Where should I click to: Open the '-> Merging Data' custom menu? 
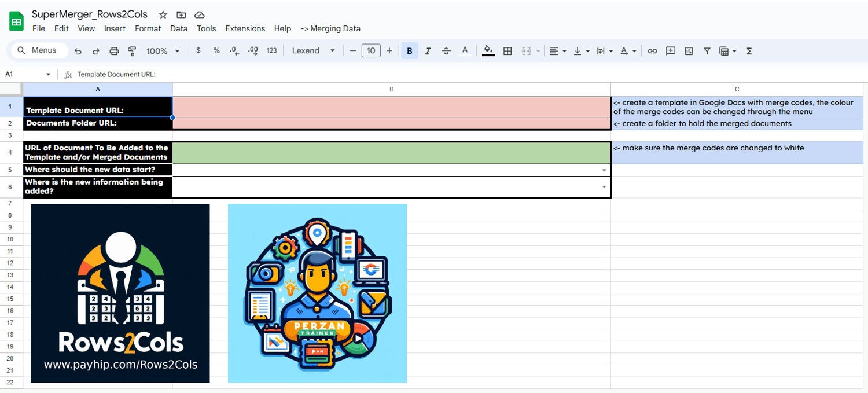tap(330, 28)
